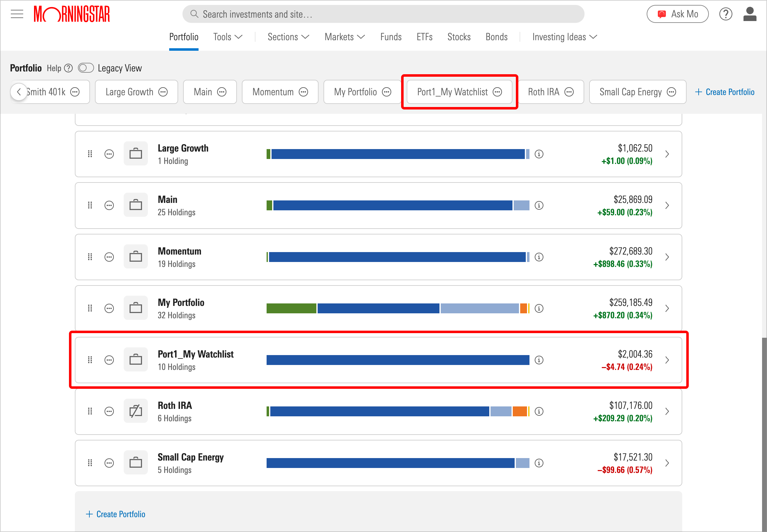Click Create Portfolio link beside portfolio tabs
The image size is (767, 532).
(x=725, y=92)
